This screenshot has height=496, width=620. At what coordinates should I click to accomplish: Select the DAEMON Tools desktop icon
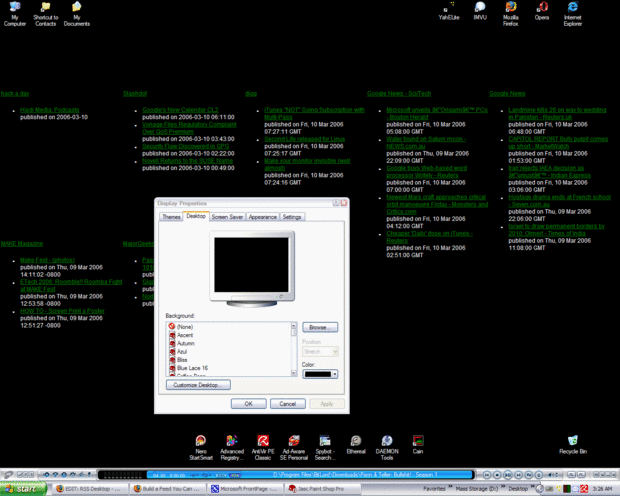point(387,448)
